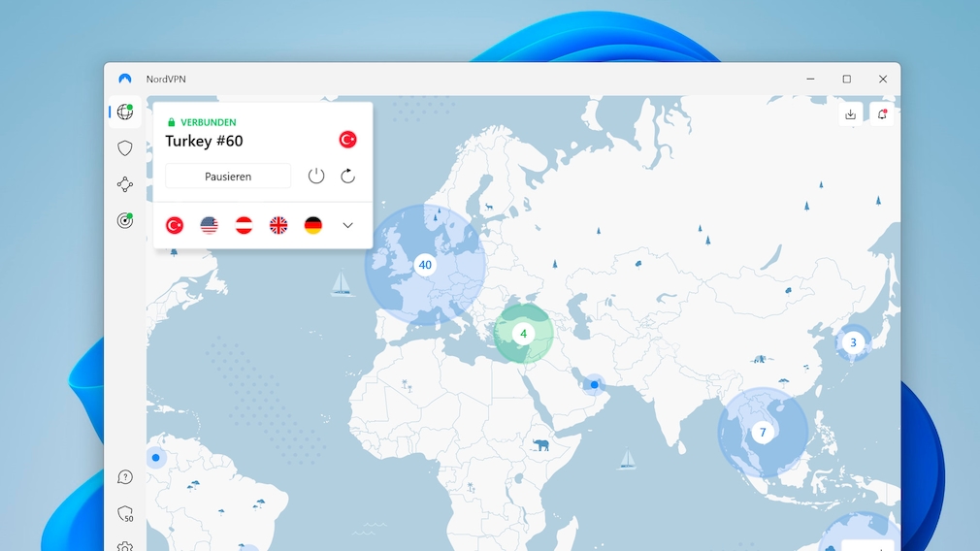980x551 pixels.
Task: Open the Threat Protection shield icon
Action: (124, 148)
